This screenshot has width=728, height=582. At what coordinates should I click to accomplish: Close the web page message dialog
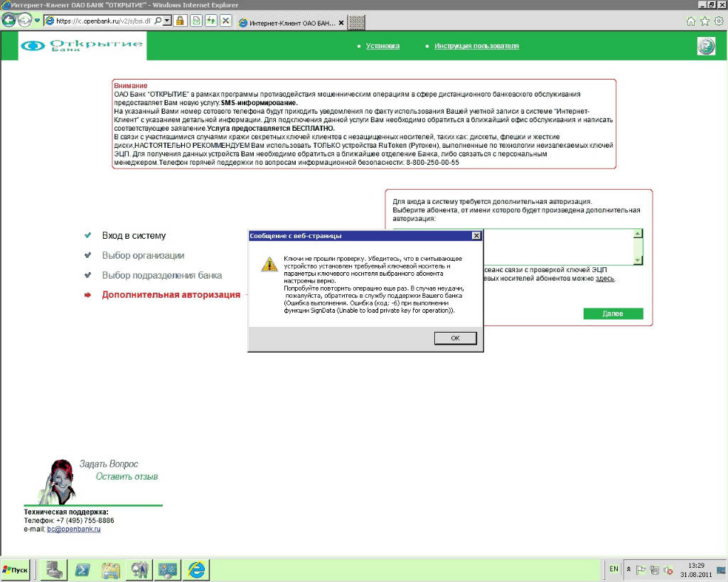click(x=476, y=235)
